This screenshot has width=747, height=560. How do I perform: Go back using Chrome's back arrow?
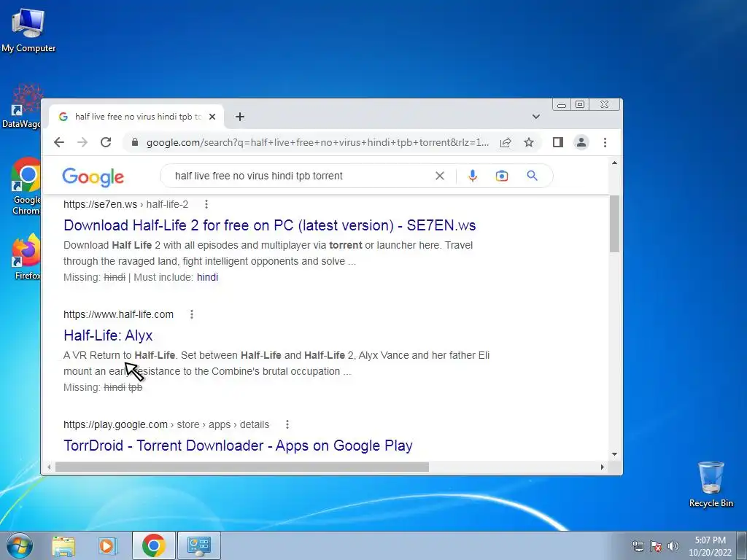point(59,142)
